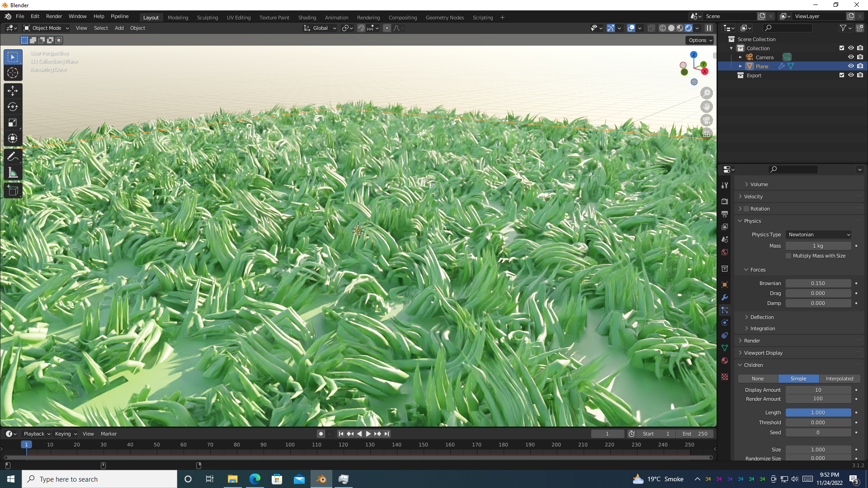868x488 pixels.
Task: Open the timeline Playback popover
Action: 37,434
